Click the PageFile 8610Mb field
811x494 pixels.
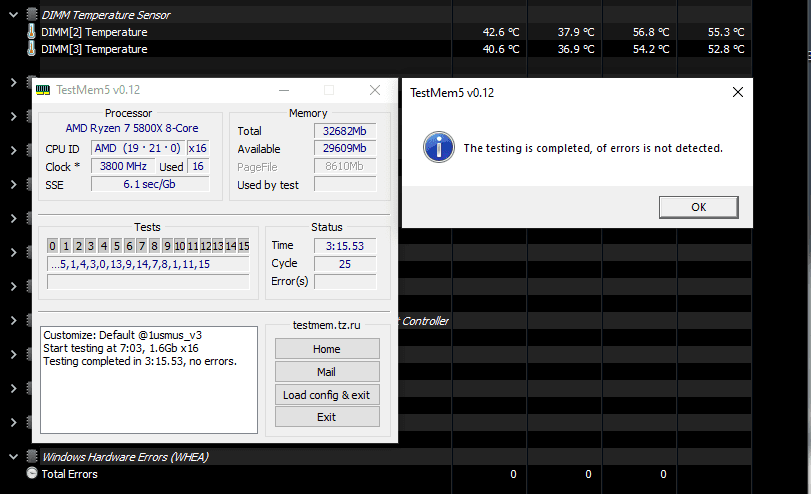coord(344,167)
